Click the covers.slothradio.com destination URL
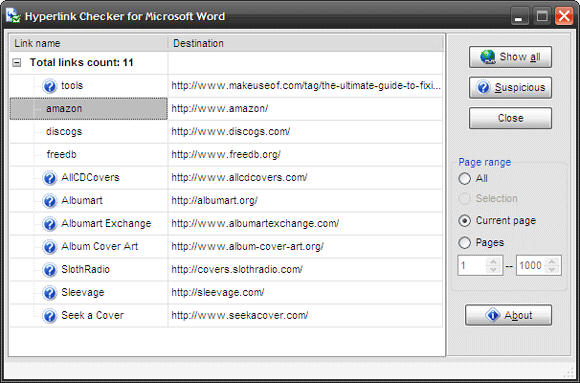The width and height of the screenshot is (580, 383). 237,269
